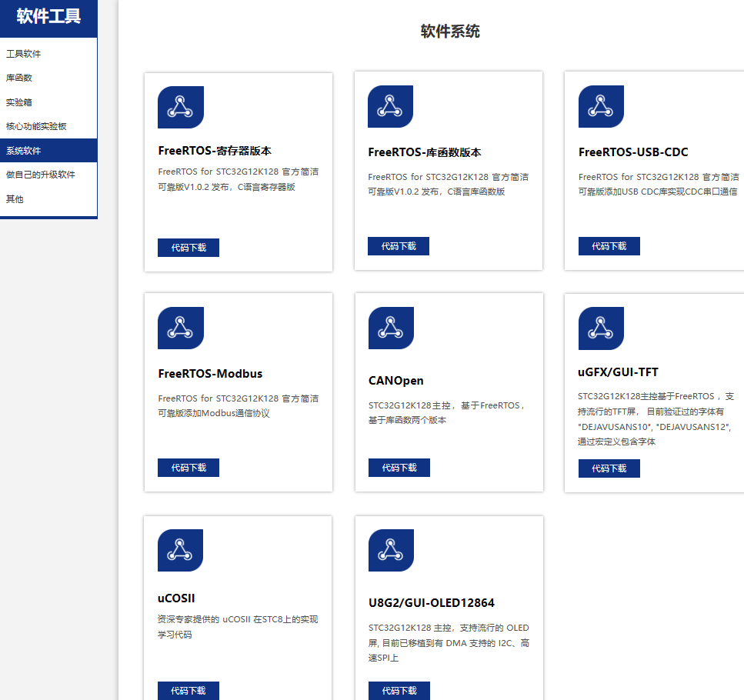The height and width of the screenshot is (700, 744).
Task: Download code for uCOSII
Action: pyautogui.click(x=189, y=691)
